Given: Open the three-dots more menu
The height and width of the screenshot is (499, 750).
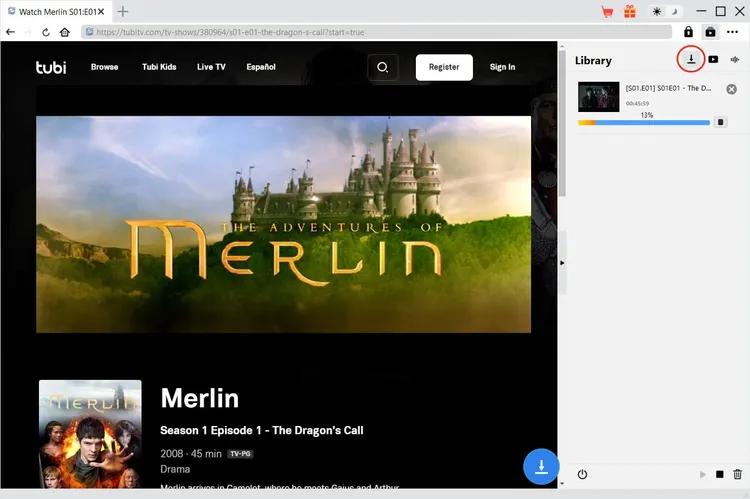Looking at the screenshot, I should (x=732, y=32).
